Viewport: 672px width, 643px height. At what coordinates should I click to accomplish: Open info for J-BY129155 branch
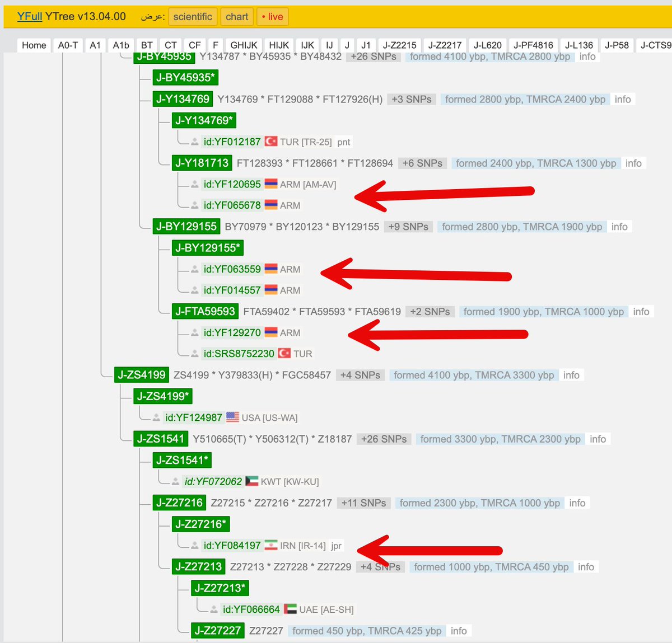coord(619,227)
